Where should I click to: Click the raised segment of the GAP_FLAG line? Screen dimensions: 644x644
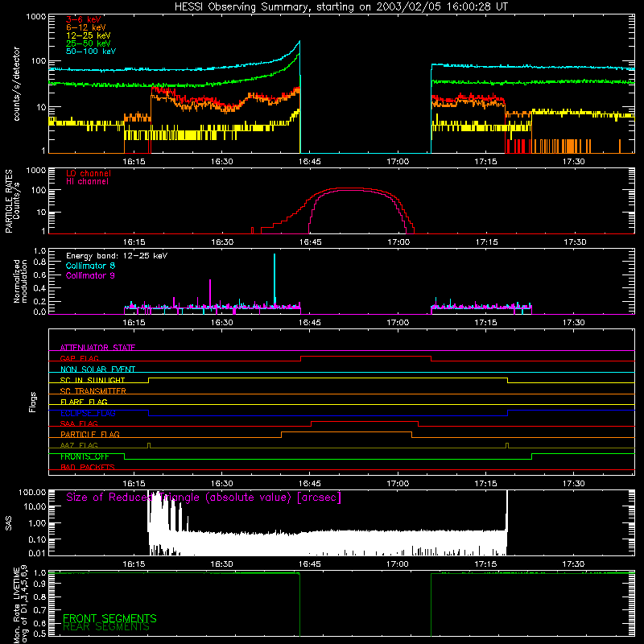366,357
